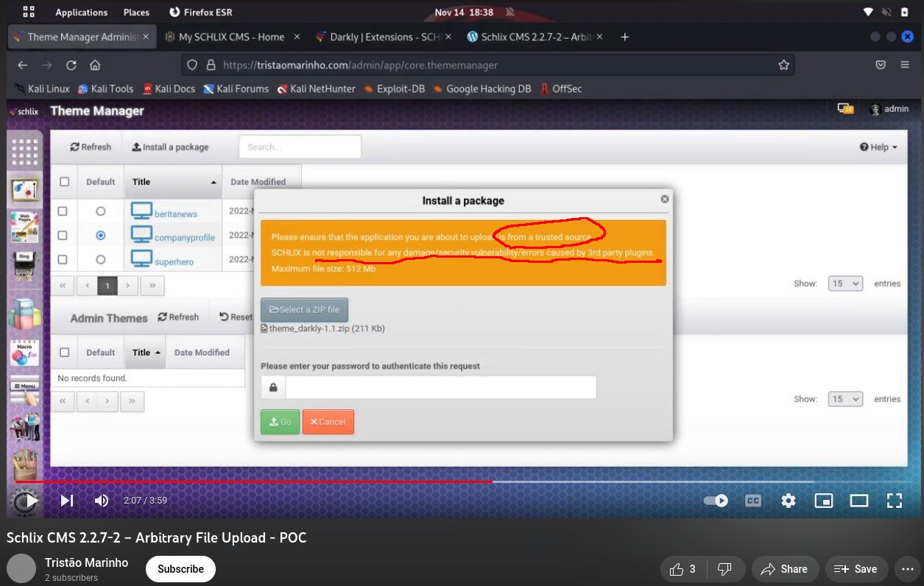Open the Places menu
The width and height of the screenshot is (924, 586).
(136, 13)
